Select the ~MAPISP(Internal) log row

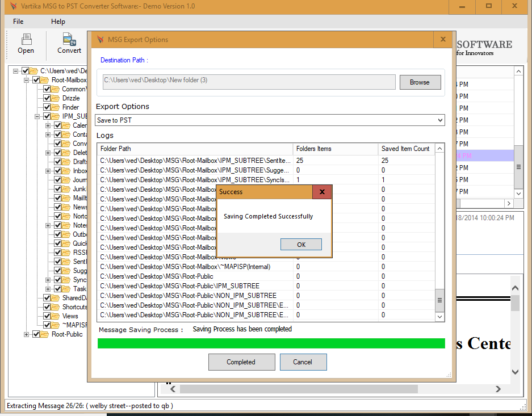pyautogui.click(x=266, y=267)
